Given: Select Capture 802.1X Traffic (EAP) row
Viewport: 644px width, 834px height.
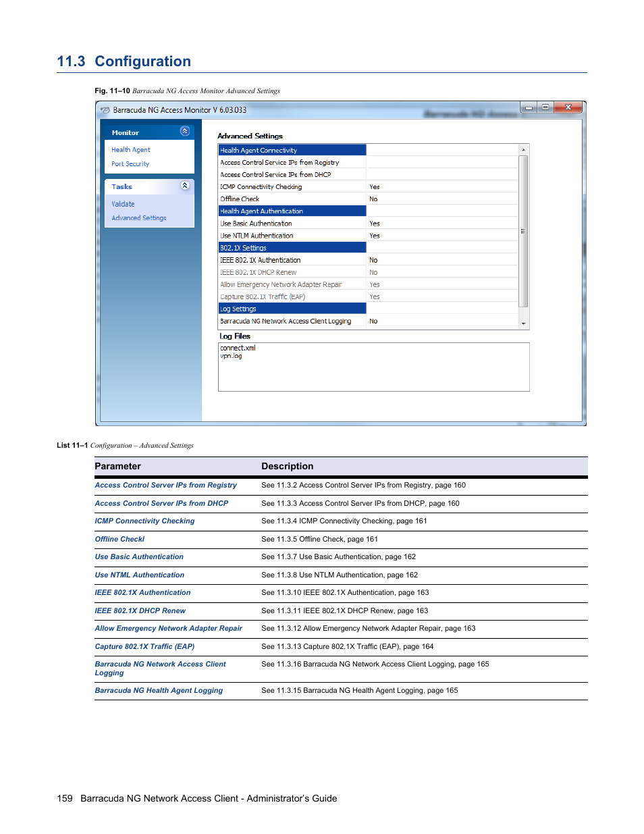Looking at the screenshot, I should coord(368,296).
